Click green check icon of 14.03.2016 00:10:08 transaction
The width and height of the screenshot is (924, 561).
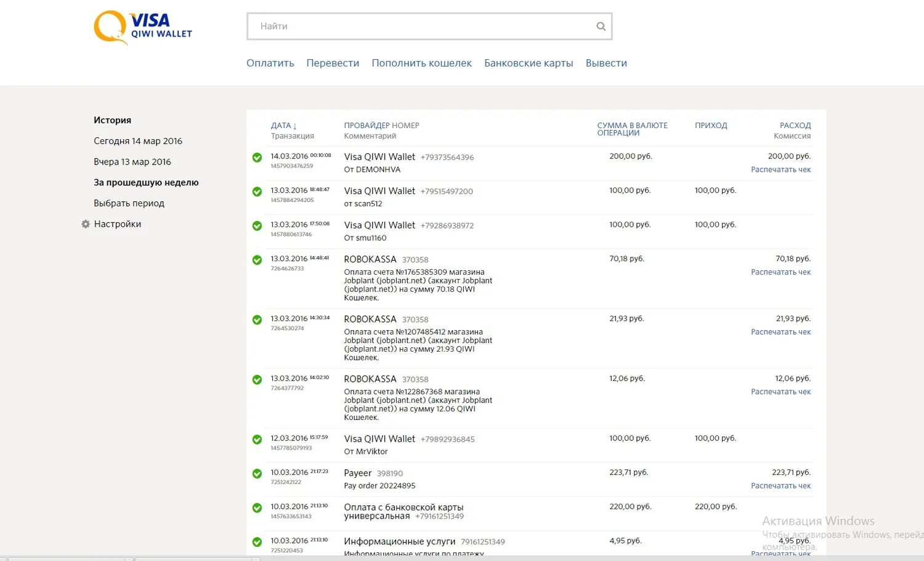coord(257,158)
